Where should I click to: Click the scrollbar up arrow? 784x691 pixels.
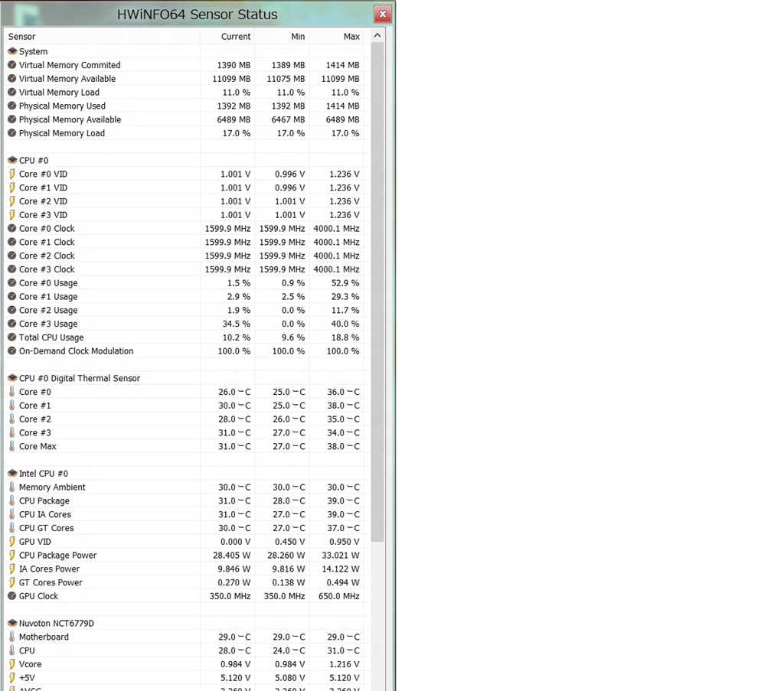pyautogui.click(x=377, y=36)
